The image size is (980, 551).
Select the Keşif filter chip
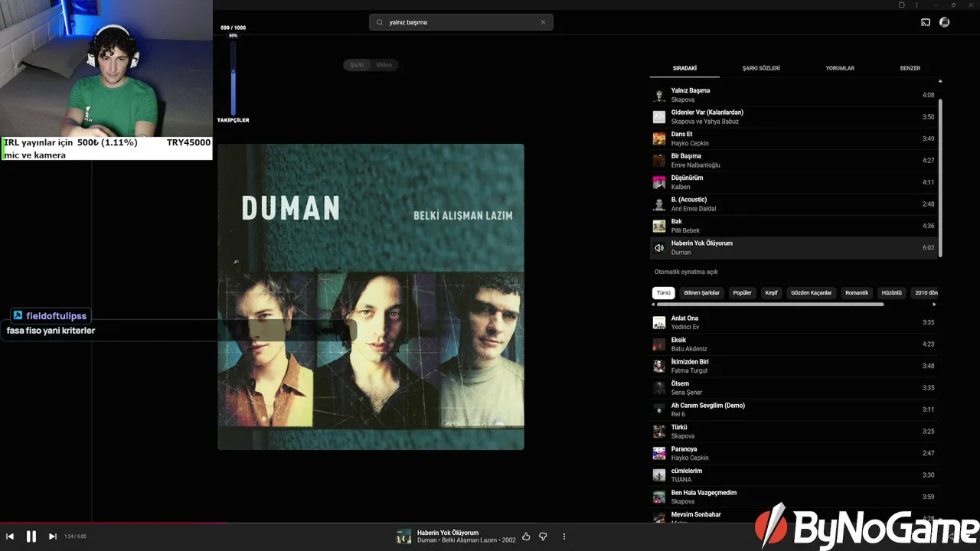tap(772, 293)
